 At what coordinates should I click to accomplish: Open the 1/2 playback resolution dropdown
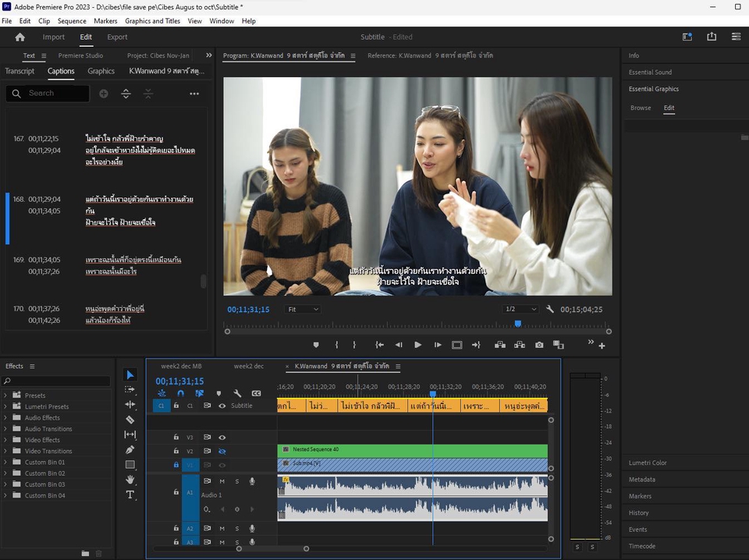click(x=521, y=310)
